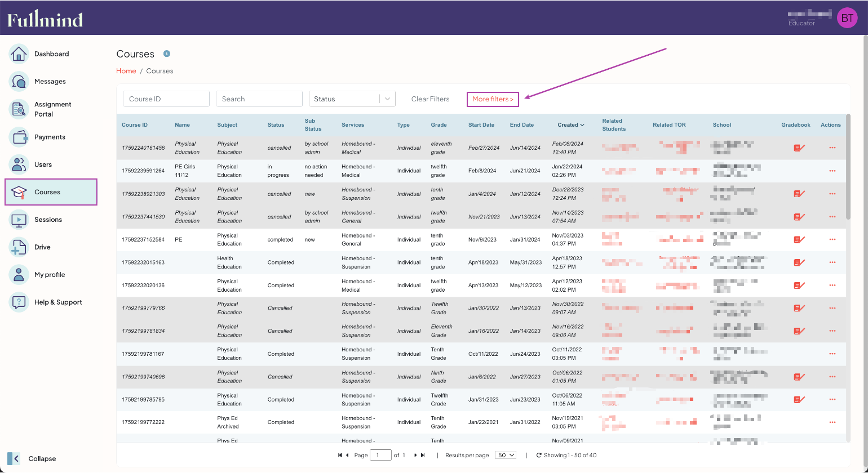Go to Payments wallet icon
The image size is (868, 473).
click(19, 137)
